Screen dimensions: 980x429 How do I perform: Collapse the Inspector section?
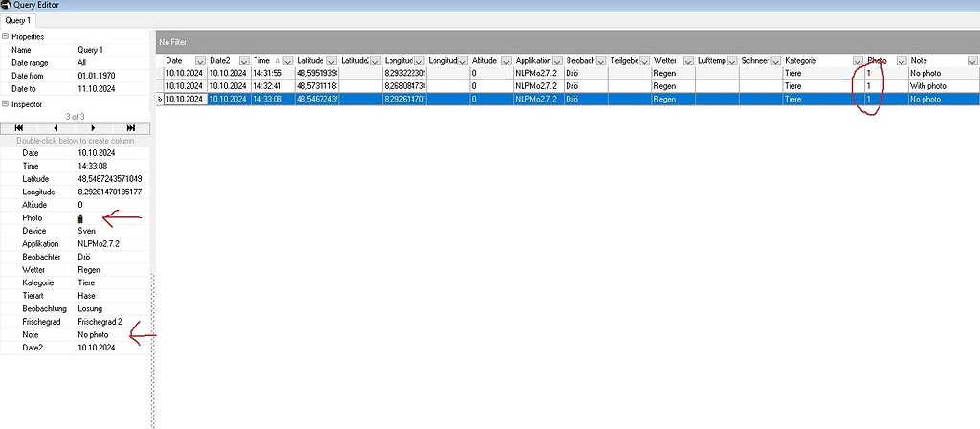click(6, 104)
